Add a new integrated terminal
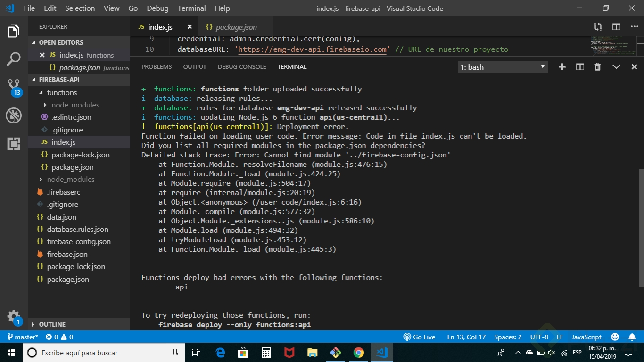Image resolution: width=644 pixels, height=362 pixels. 562,66
